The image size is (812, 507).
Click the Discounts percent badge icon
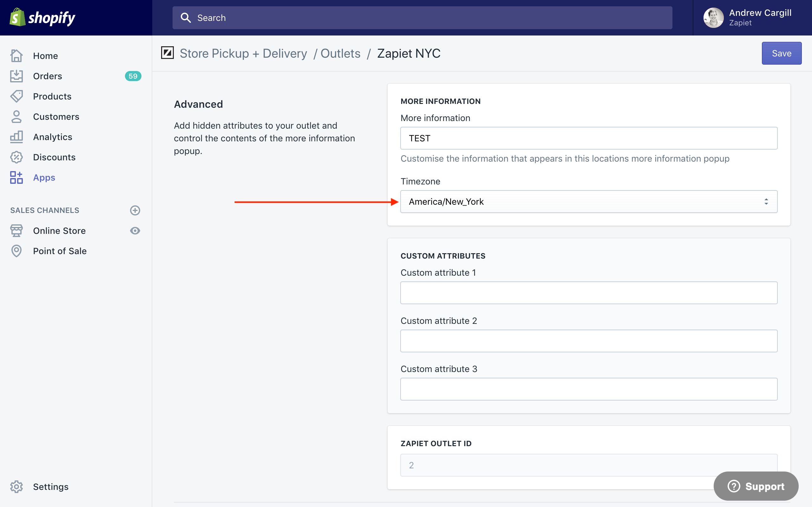pyautogui.click(x=16, y=157)
